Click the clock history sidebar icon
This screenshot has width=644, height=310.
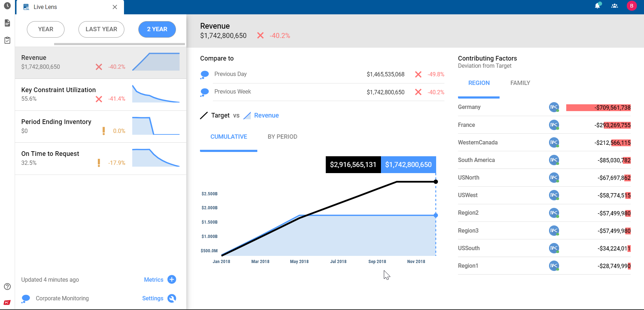click(x=7, y=6)
